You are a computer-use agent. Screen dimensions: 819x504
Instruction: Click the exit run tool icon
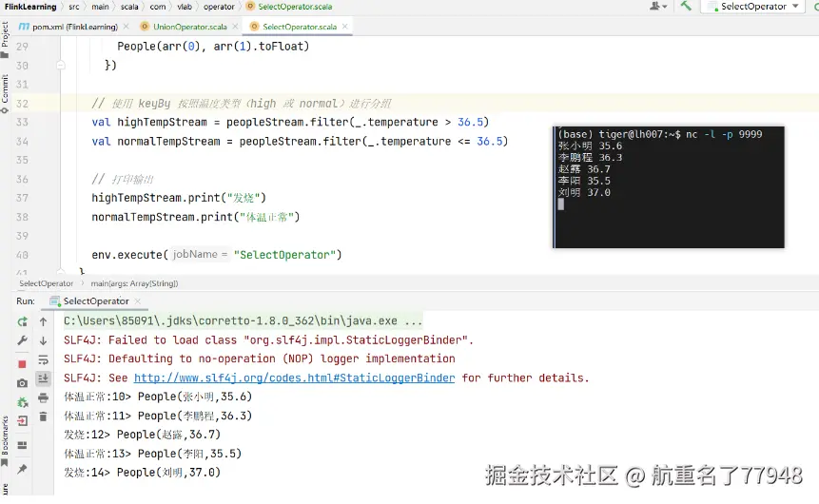coord(22,421)
